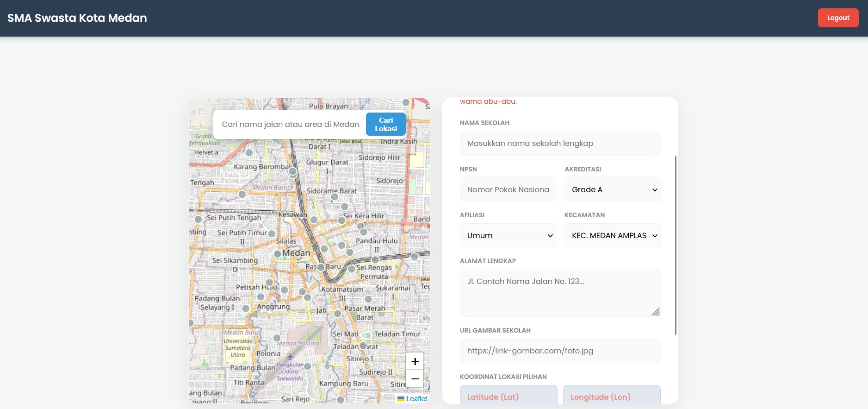Zoom in the map with plus button

[415, 361]
